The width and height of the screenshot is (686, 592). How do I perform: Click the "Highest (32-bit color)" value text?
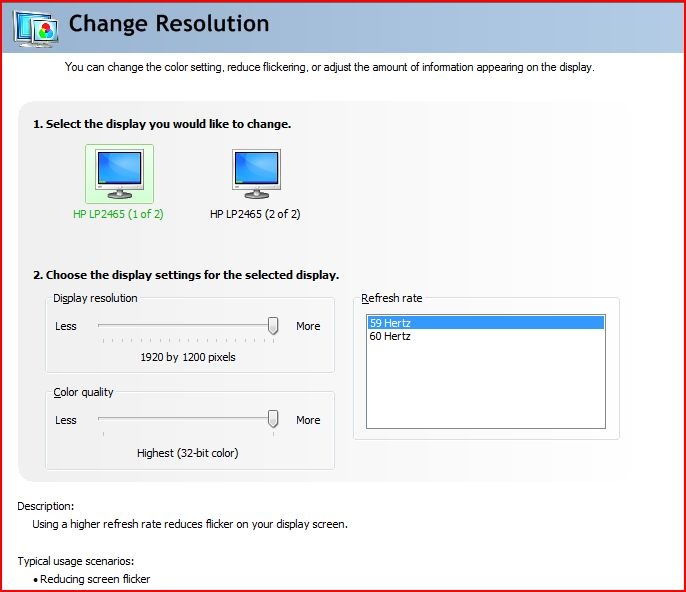[x=188, y=453]
